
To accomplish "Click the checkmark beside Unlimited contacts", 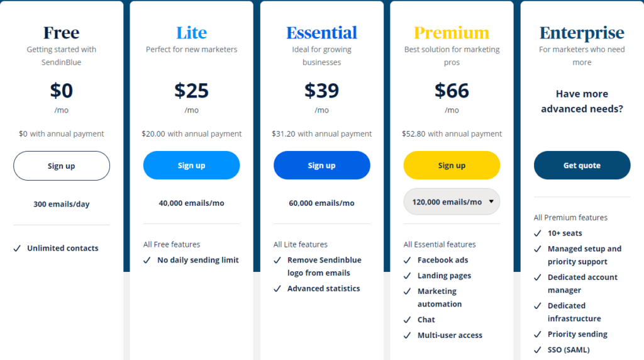I will point(17,249).
